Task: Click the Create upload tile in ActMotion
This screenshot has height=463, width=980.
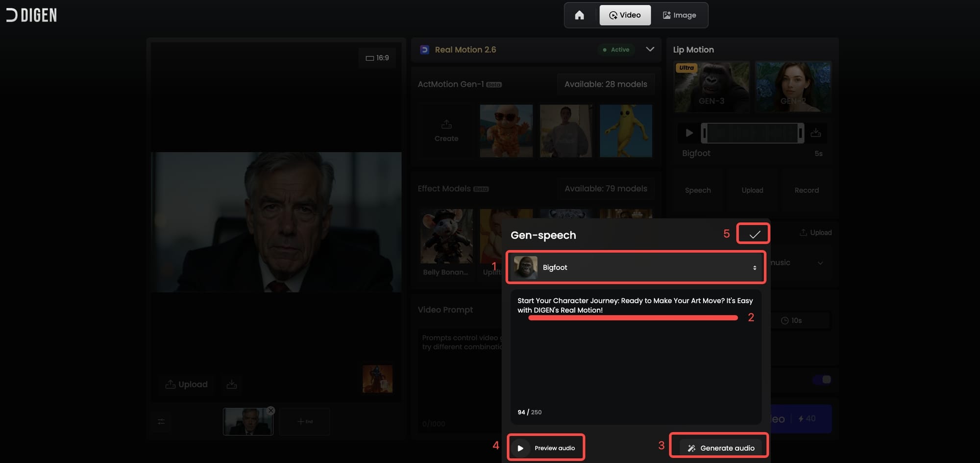Action: [446, 131]
